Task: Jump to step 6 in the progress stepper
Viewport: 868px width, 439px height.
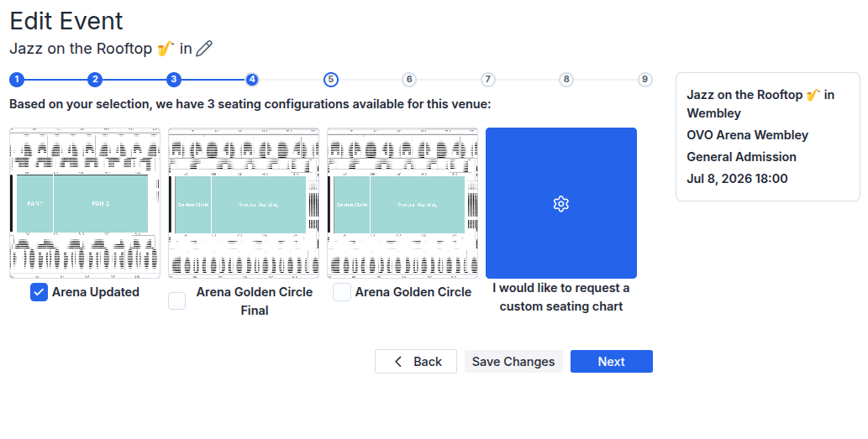Action: (409, 80)
